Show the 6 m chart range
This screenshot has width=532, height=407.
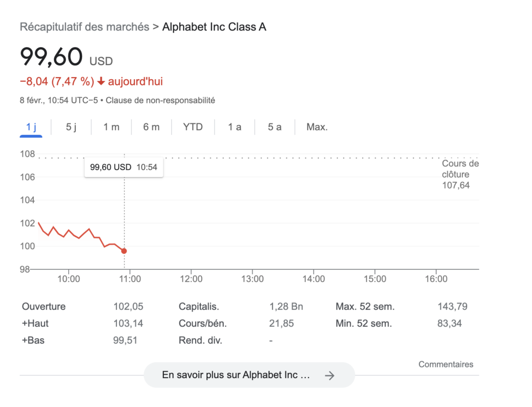[151, 127]
